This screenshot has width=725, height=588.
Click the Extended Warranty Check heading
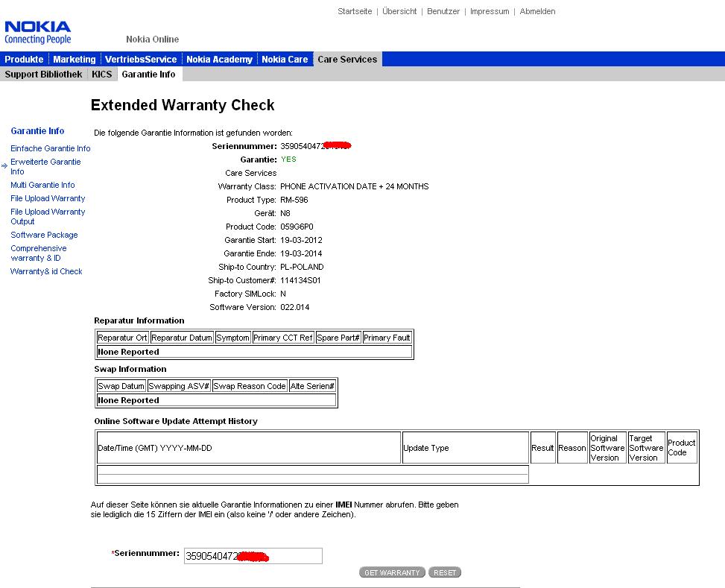(183, 105)
